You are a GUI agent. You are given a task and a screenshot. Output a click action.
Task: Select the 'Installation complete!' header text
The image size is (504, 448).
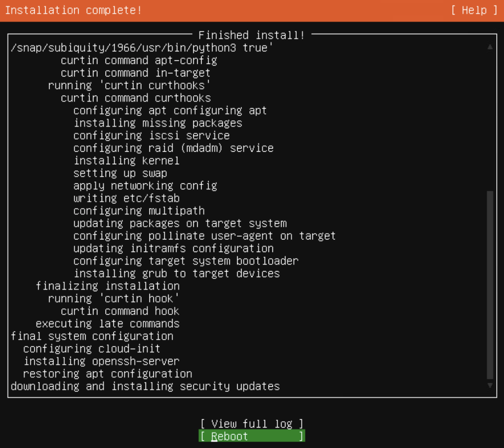pyautogui.click(x=73, y=10)
